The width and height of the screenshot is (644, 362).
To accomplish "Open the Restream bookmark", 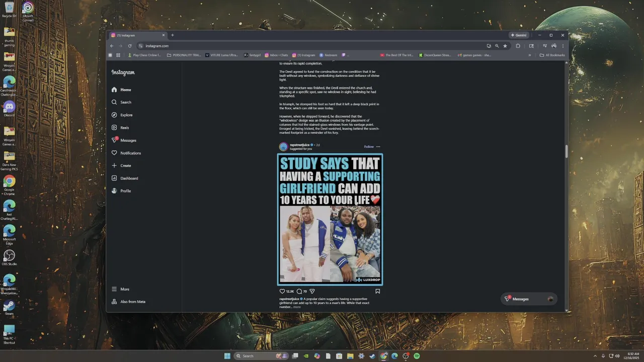I will coord(329,55).
